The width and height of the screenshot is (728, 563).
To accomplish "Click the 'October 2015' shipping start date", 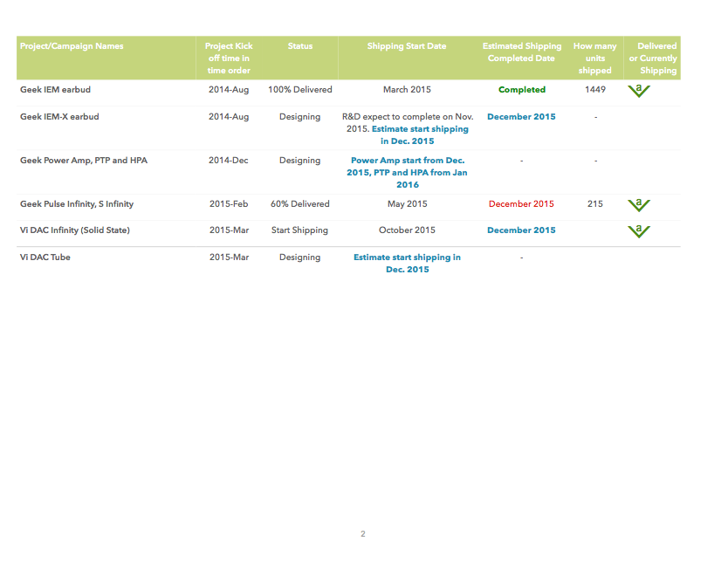I will pyautogui.click(x=407, y=230).
